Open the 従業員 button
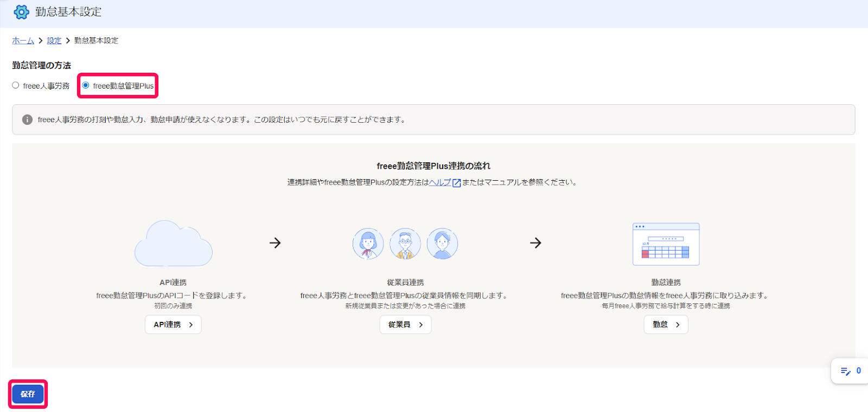Screen dimensions: 868x412 coord(405,325)
